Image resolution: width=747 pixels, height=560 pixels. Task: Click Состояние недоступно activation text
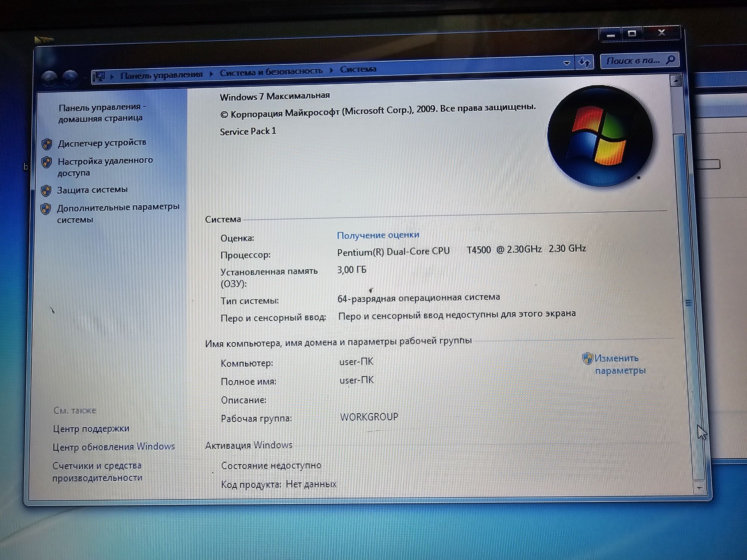pos(271,466)
